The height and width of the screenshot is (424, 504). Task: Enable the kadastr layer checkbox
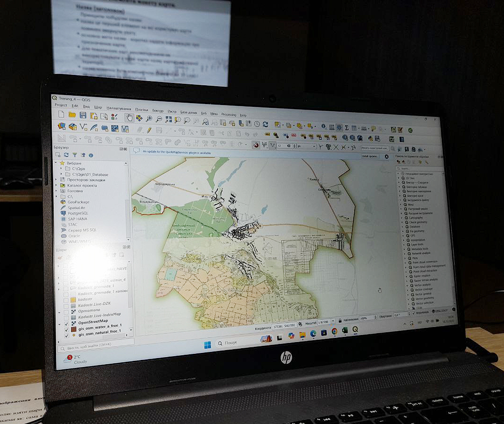coord(66,300)
